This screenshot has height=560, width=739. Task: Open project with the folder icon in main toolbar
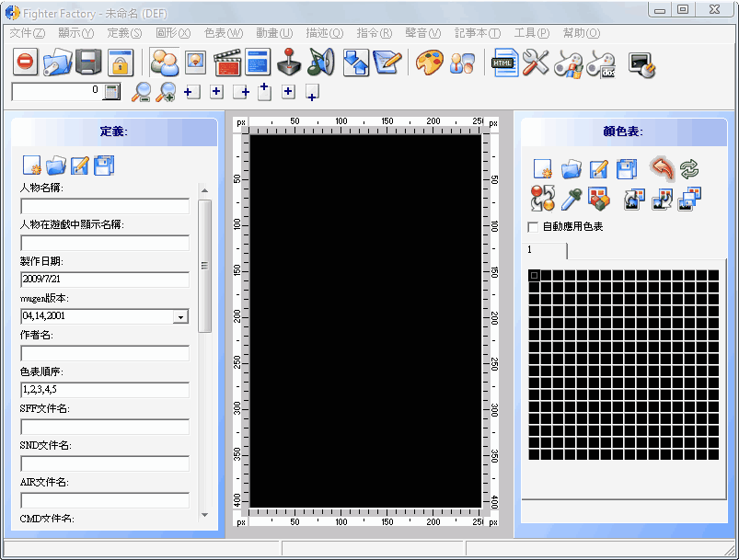(x=57, y=62)
